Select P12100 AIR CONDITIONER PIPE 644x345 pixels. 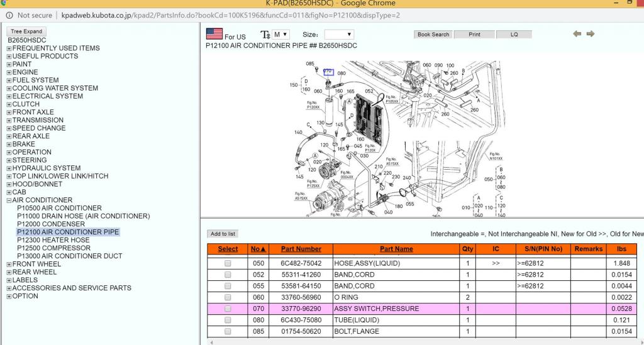pyautogui.click(x=68, y=232)
